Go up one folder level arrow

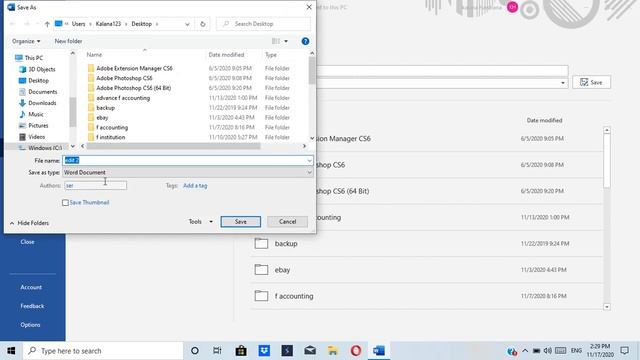point(47,24)
